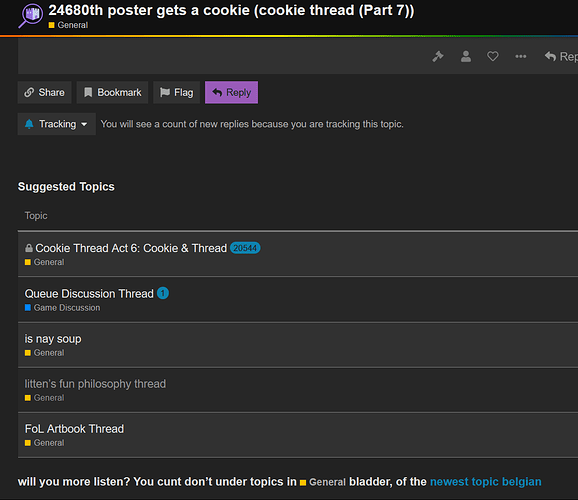Click the bell icon in Tracking button
This screenshot has width=578, height=500.
29,124
